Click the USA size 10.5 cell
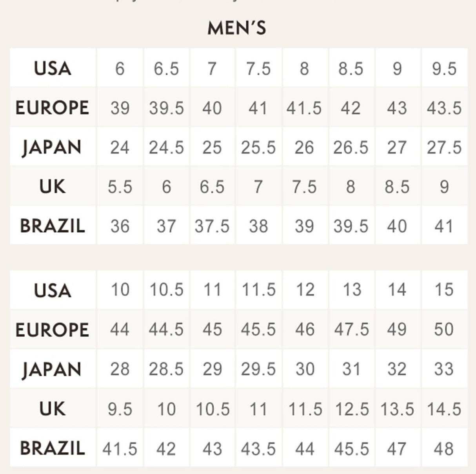Viewport: 476px width, 474px height. click(166, 290)
